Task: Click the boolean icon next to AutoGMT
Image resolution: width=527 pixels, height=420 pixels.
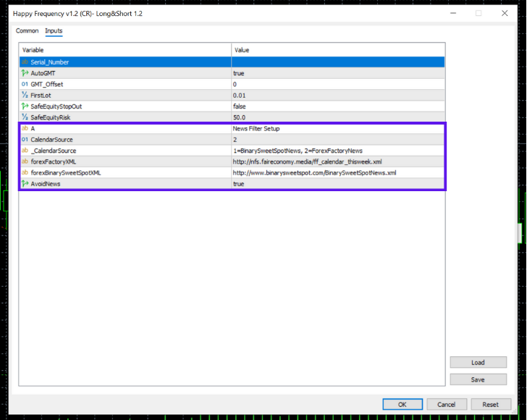Action: tap(25, 73)
